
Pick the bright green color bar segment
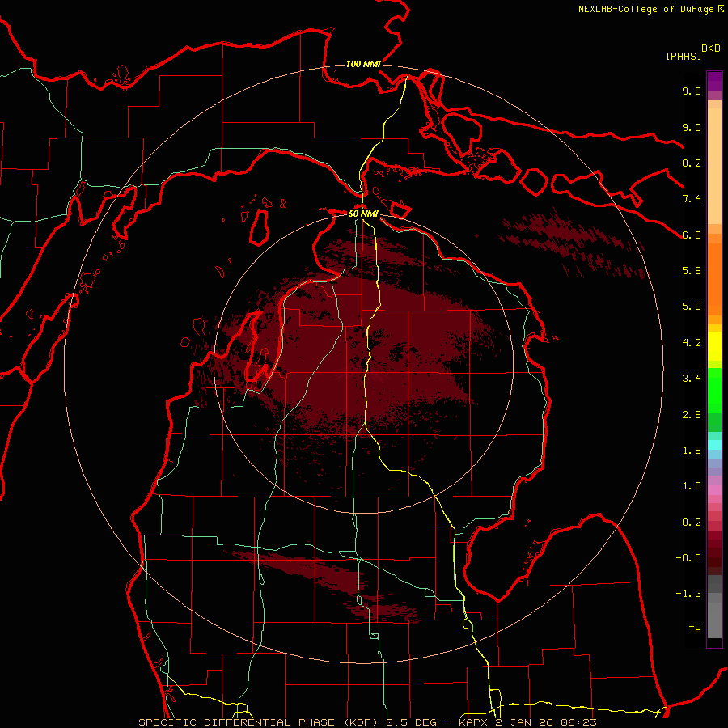tap(714, 391)
